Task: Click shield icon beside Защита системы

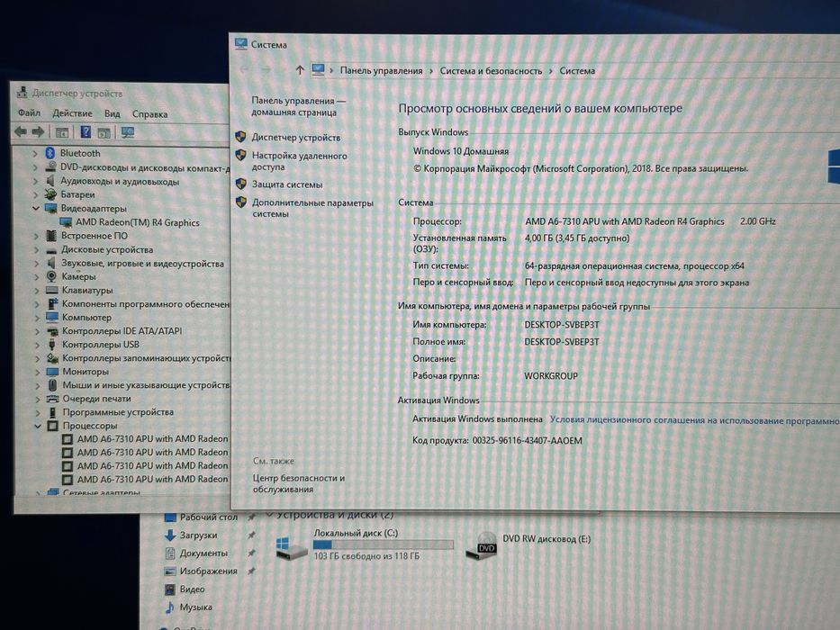Action: click(x=241, y=184)
